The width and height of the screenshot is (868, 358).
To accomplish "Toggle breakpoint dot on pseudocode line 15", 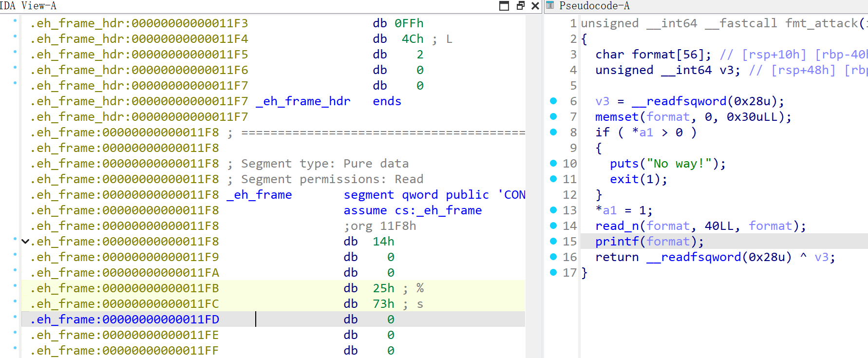I will point(553,241).
